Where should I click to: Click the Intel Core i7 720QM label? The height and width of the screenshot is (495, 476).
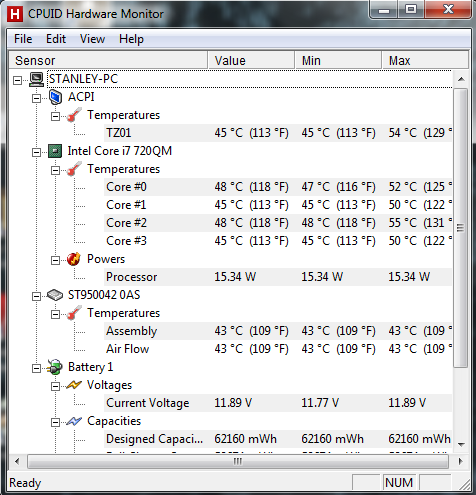[120, 151]
